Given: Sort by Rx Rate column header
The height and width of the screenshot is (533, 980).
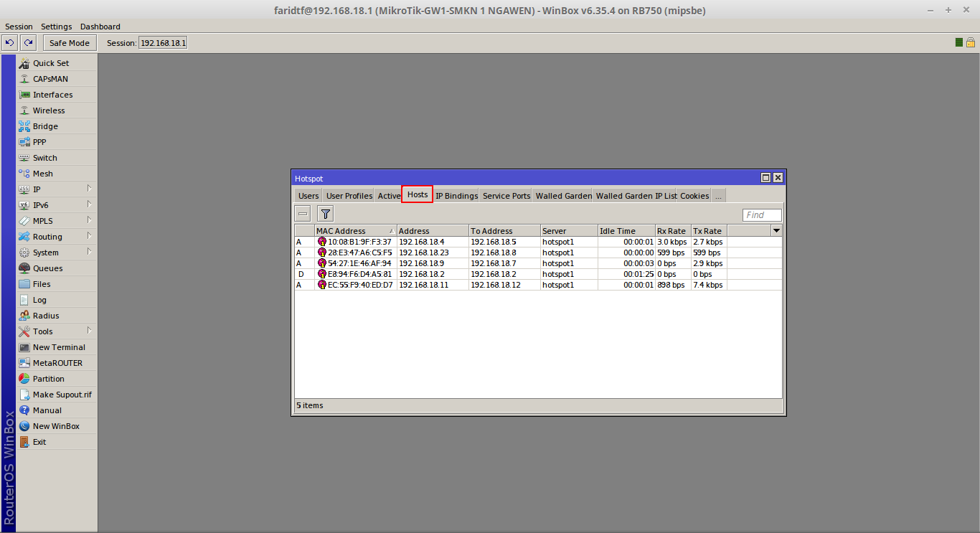Looking at the screenshot, I should pos(673,231).
